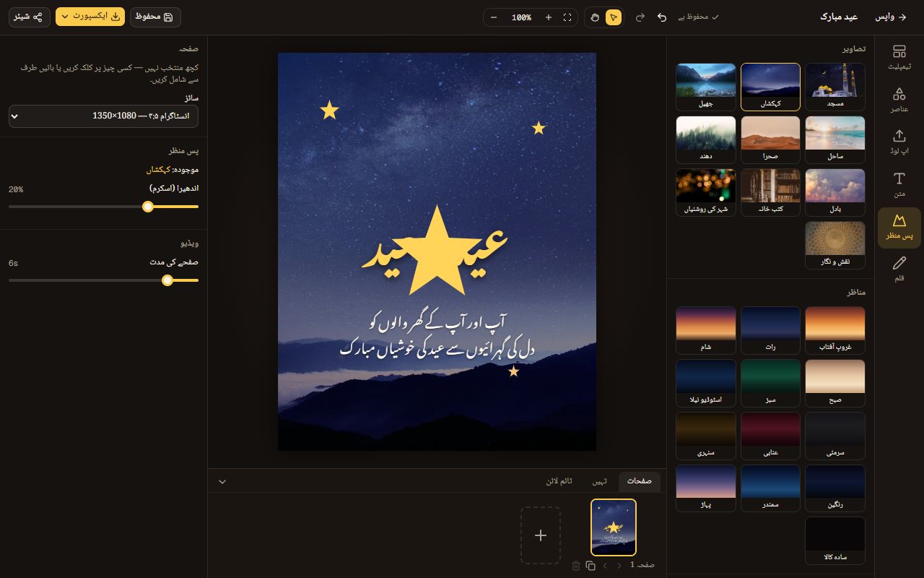Open the Export dropdown button

pyautogui.click(x=90, y=17)
